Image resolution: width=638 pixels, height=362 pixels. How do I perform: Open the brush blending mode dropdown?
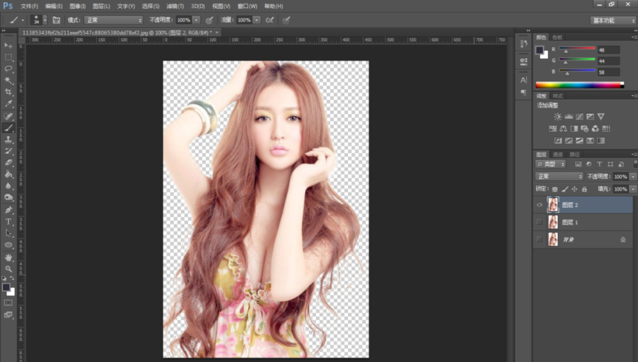[114, 20]
